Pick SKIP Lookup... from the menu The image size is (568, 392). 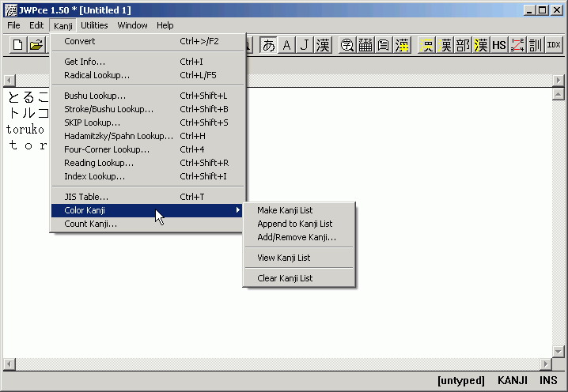pos(148,122)
